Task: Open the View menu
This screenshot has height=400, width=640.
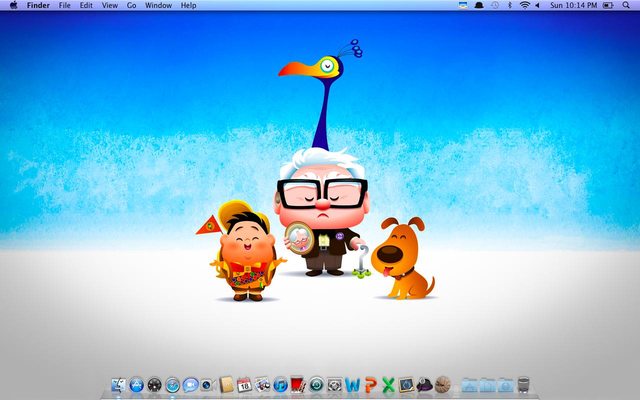Action: pos(110,5)
